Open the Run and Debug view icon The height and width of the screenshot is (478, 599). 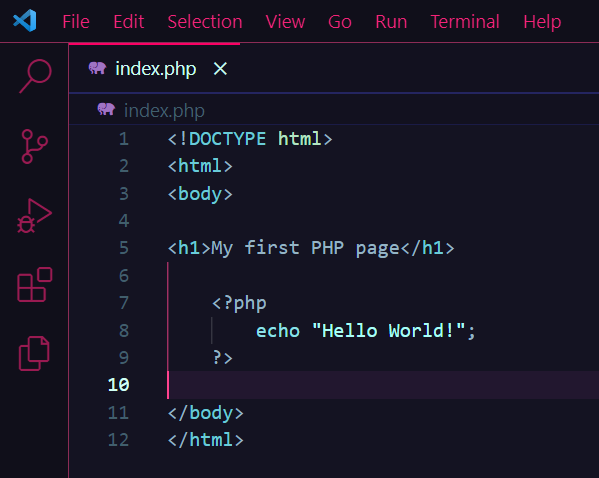click(x=34, y=216)
